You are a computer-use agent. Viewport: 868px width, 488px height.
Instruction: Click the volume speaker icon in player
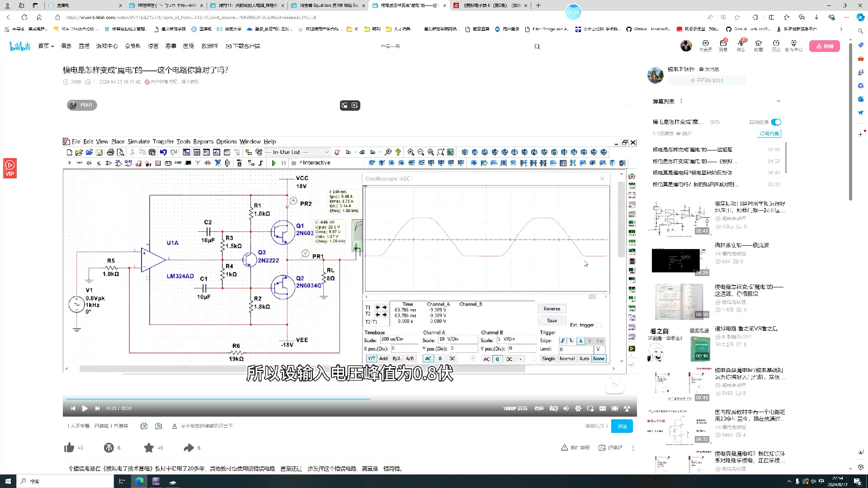click(566, 408)
